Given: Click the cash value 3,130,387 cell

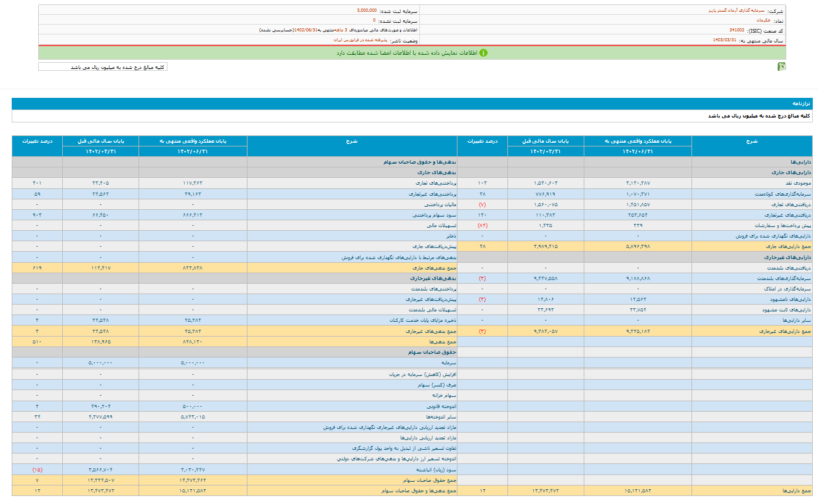Looking at the screenshot, I should click(637, 183).
